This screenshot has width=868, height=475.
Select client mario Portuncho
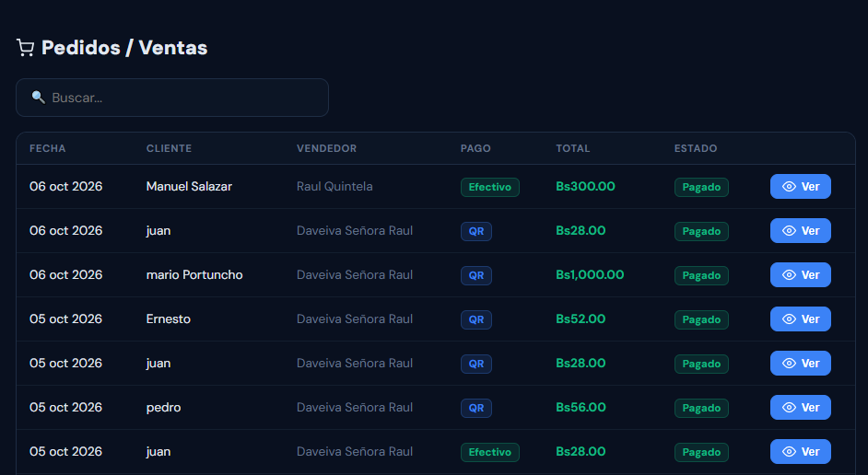point(194,275)
